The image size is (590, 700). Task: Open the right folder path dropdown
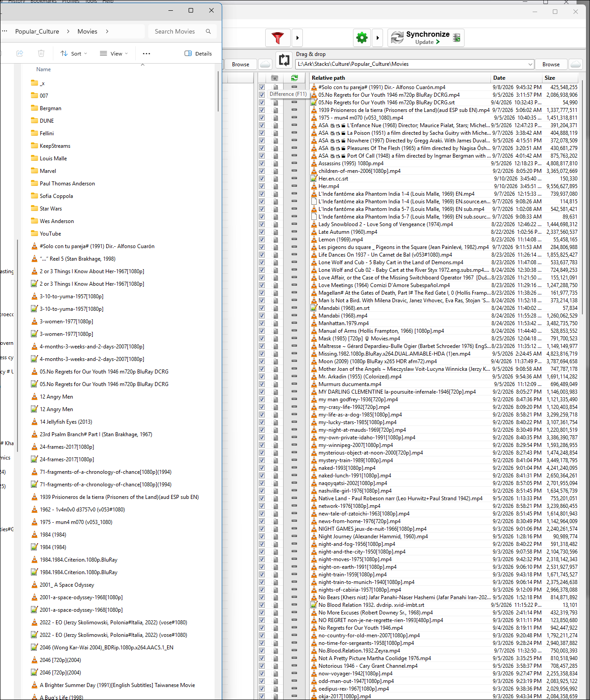(530, 64)
